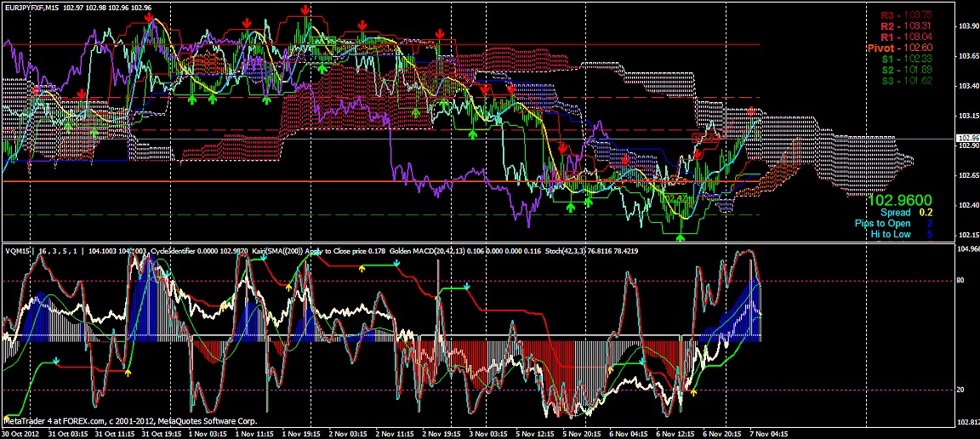This screenshot has width=980, height=439.
Task: Click the large green 102.9600 price display
Action: [x=900, y=201]
